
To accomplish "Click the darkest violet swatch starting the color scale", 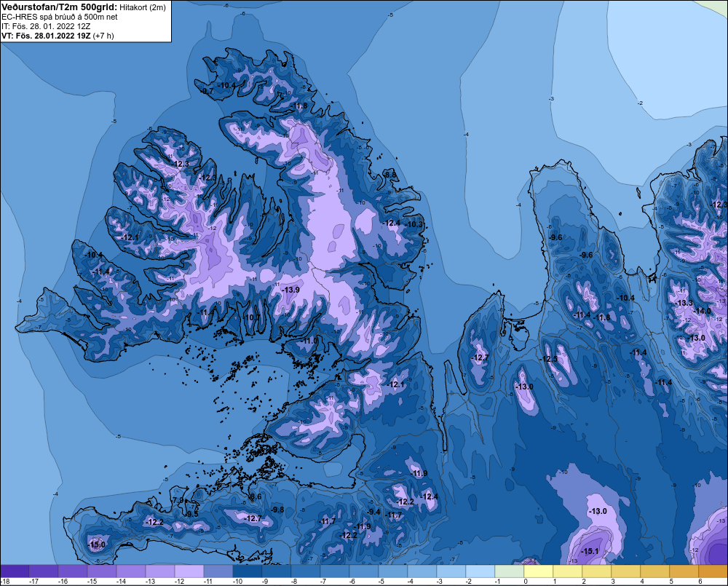I will (15, 571).
